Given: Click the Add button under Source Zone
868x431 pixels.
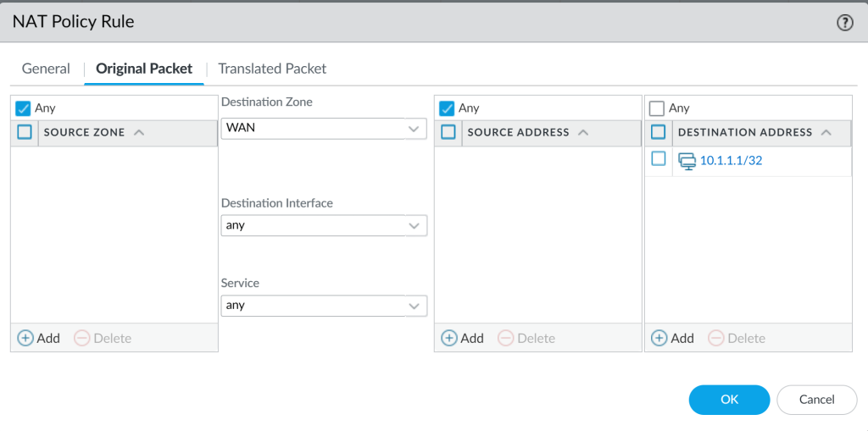Looking at the screenshot, I should [x=39, y=338].
